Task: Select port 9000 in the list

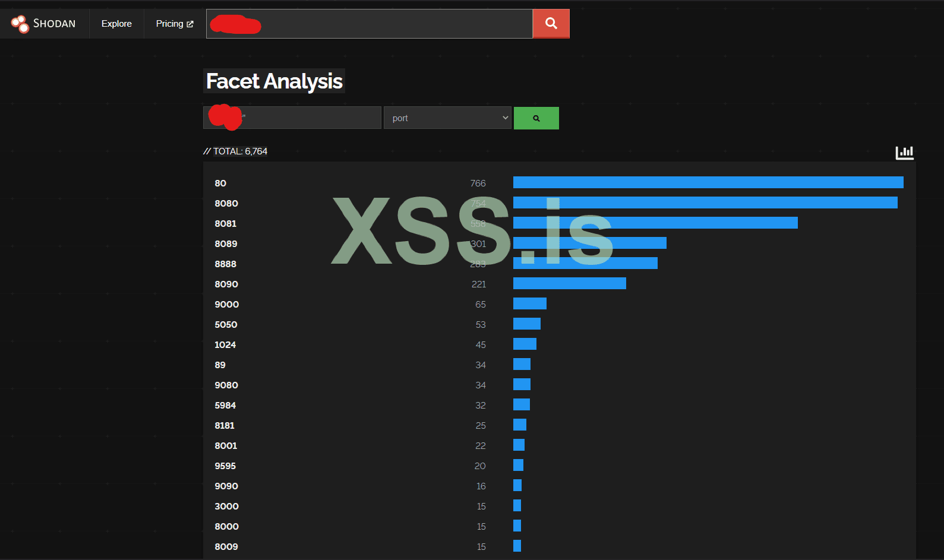Action: pyautogui.click(x=227, y=304)
